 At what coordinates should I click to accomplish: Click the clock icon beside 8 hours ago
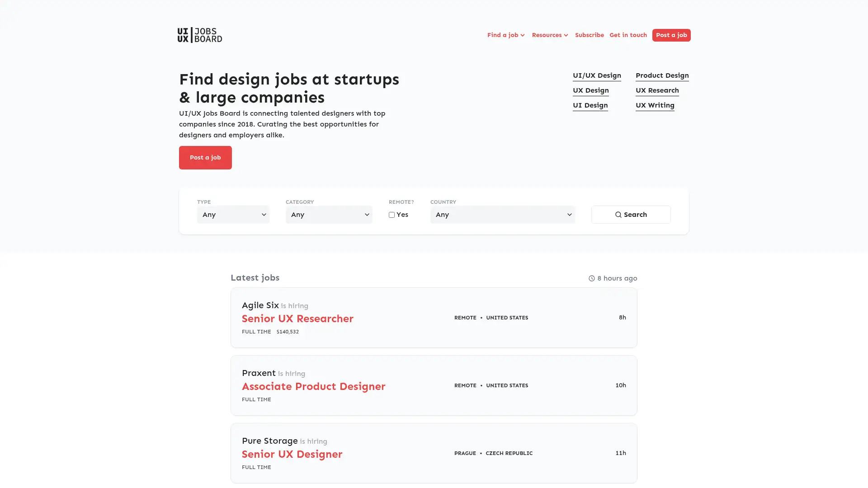click(x=591, y=278)
